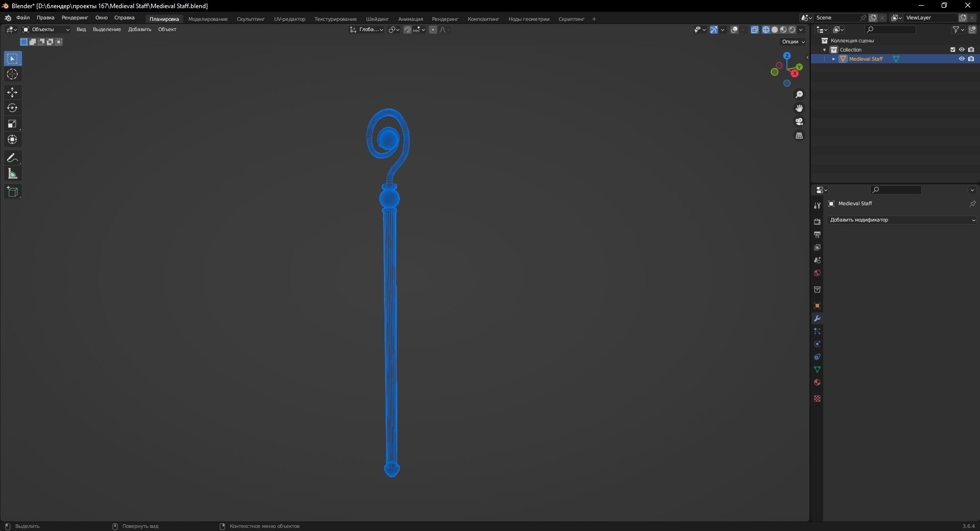
Task: Pick the Annotate pencil tool
Action: (12, 158)
